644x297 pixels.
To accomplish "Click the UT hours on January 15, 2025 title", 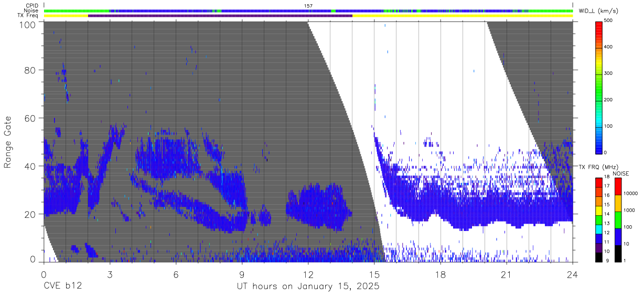I will pyautogui.click(x=307, y=287).
